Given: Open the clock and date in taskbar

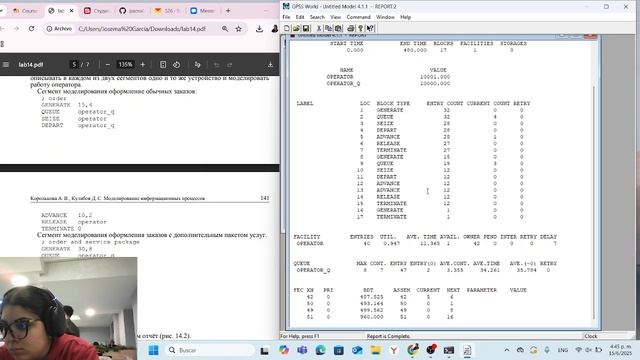Looking at the screenshot, I should [620, 350].
